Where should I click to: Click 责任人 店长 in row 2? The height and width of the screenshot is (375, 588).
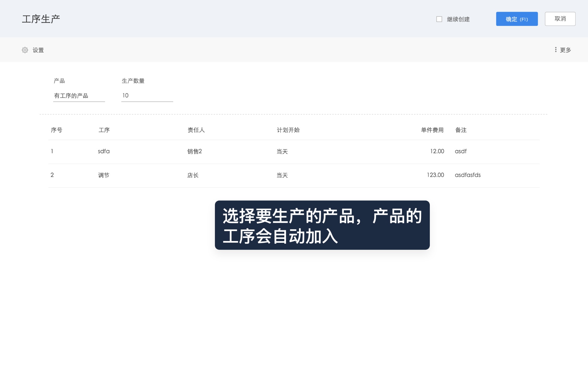(x=193, y=175)
